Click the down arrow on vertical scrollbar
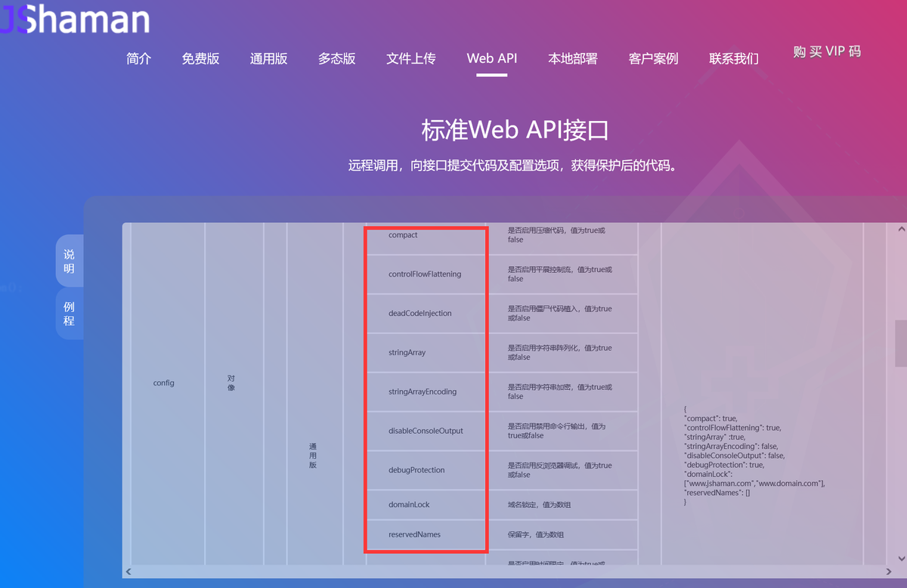907x588 pixels. pos(900,559)
